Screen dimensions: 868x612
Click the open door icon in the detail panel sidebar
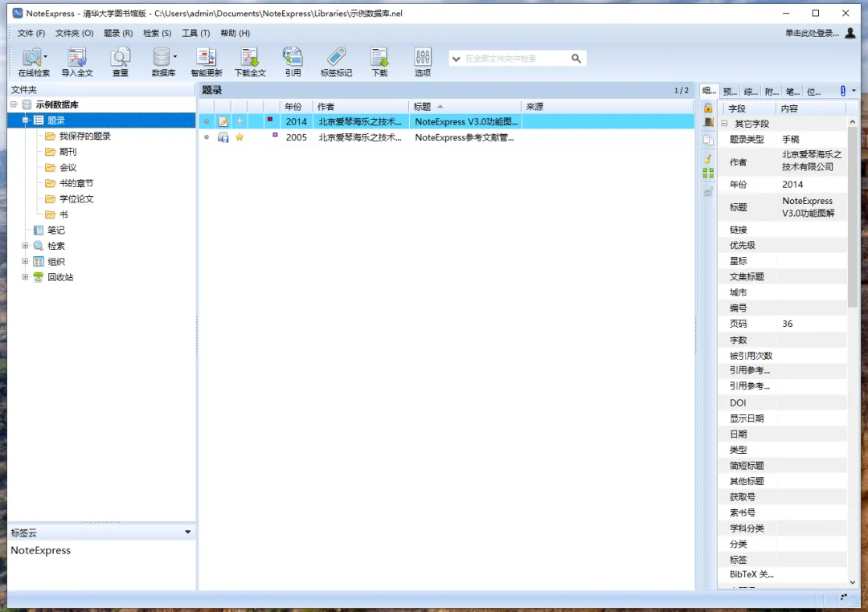point(708,123)
